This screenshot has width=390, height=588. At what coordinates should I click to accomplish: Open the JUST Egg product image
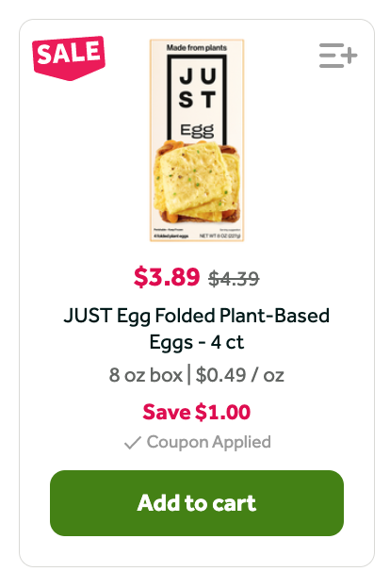[197, 140]
